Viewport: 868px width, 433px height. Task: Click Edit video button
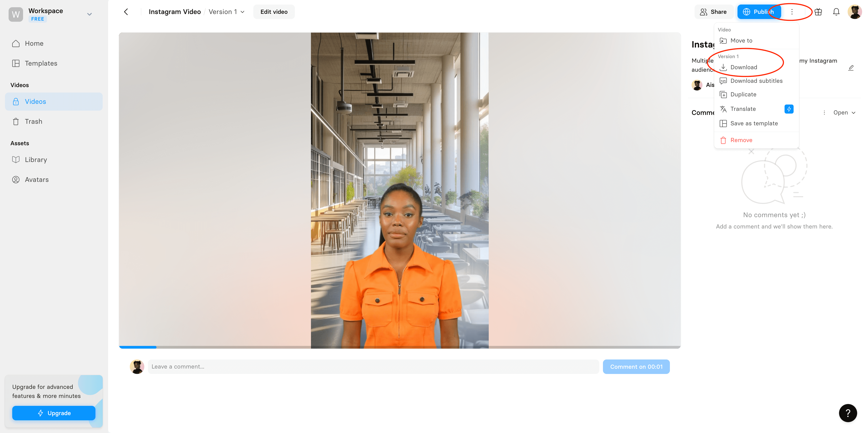[x=273, y=12]
